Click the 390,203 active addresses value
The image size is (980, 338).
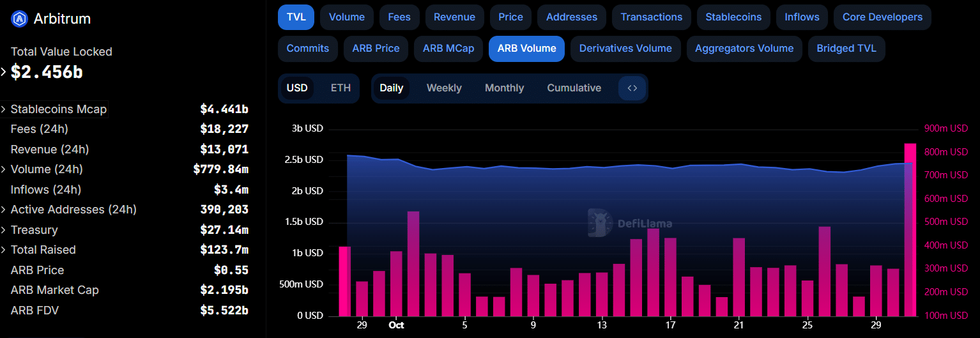pyautogui.click(x=224, y=210)
